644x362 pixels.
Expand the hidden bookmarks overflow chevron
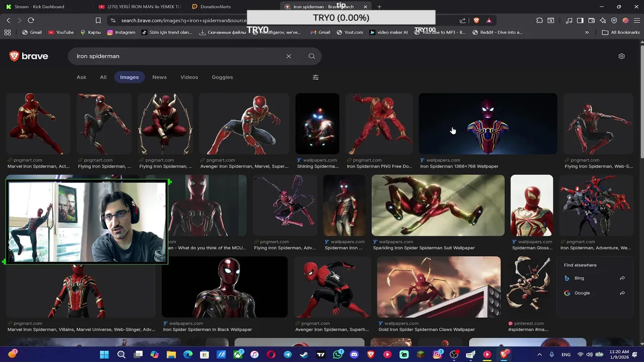[587, 32]
